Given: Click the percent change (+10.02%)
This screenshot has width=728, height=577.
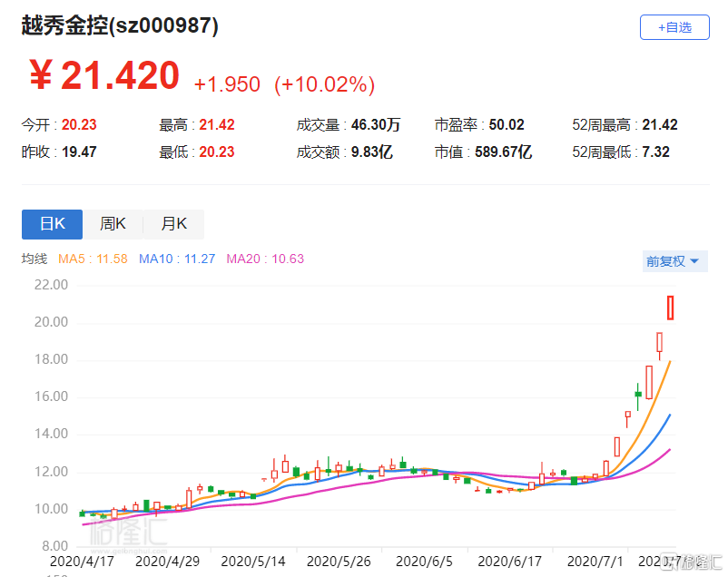Looking at the screenshot, I should point(325,85).
